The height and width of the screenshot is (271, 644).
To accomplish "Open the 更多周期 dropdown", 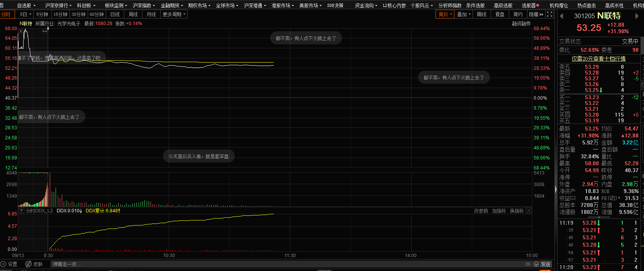I will [174, 14].
